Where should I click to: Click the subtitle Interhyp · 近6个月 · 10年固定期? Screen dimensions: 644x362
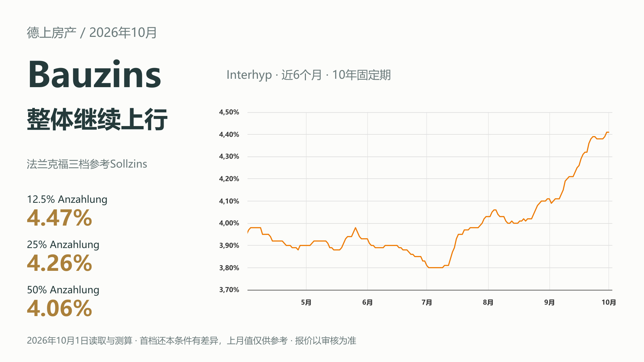tap(309, 75)
